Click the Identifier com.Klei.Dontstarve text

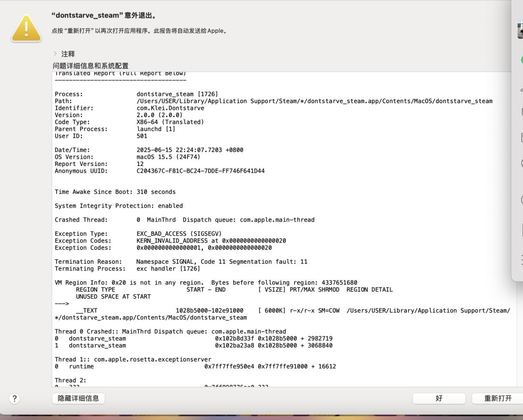point(170,108)
